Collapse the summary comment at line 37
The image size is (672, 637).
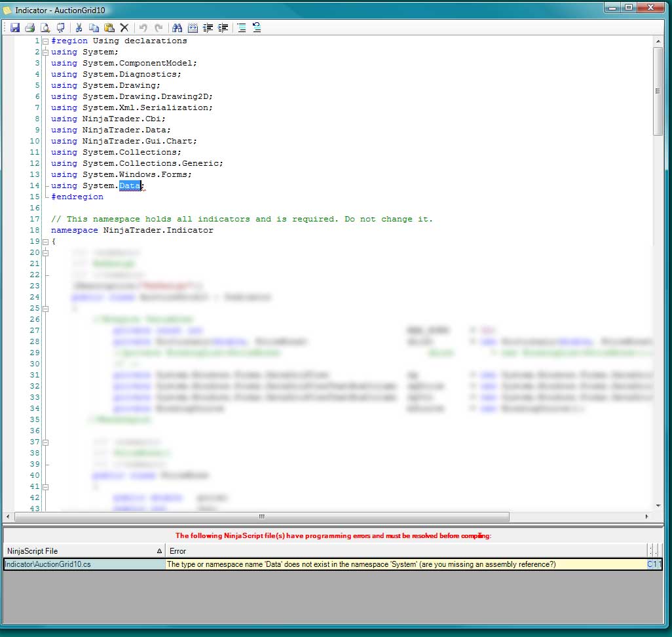click(x=45, y=442)
